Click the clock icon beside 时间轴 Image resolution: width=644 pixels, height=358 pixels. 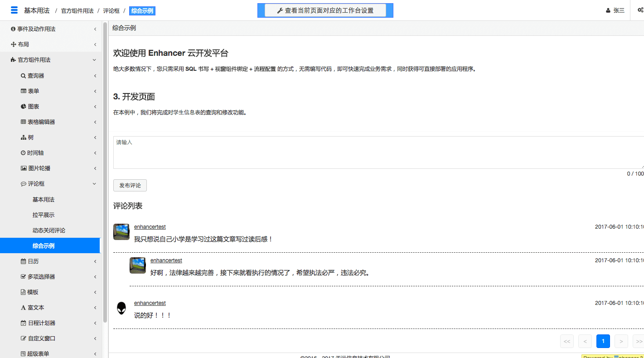point(23,153)
